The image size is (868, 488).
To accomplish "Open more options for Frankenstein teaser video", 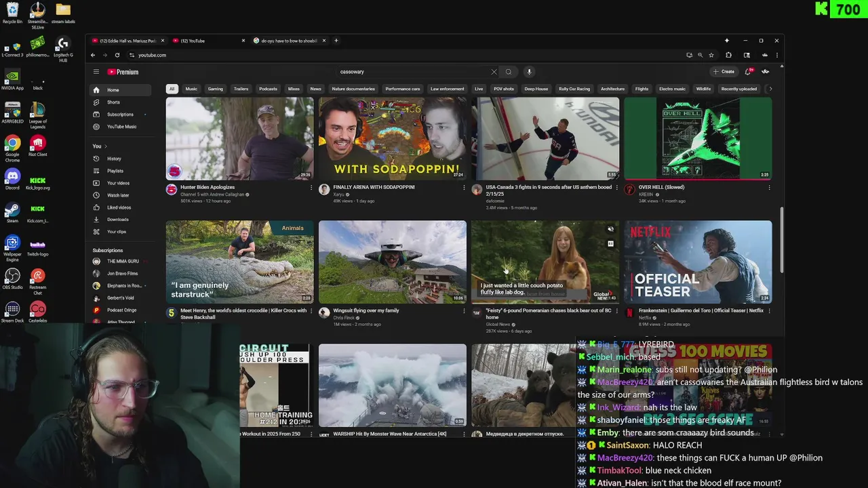I will (x=769, y=311).
